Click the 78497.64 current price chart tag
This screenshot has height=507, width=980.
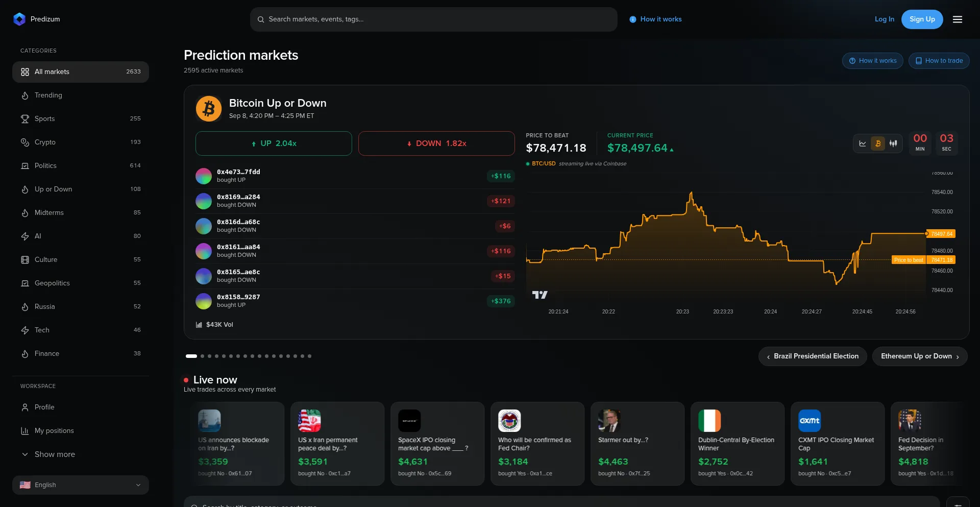click(942, 234)
